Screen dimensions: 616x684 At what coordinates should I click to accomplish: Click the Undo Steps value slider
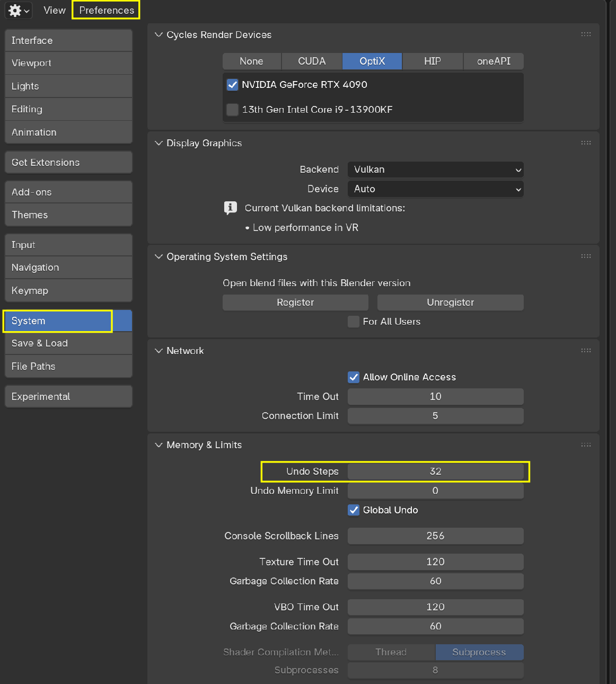435,472
